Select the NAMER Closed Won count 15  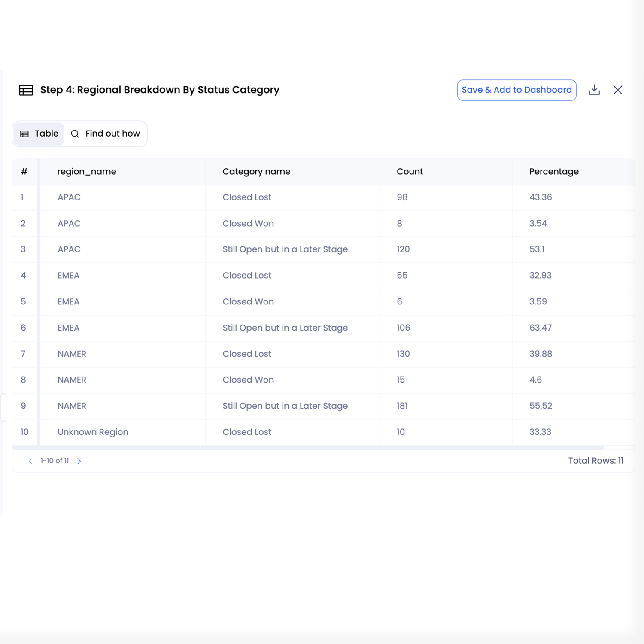401,380
